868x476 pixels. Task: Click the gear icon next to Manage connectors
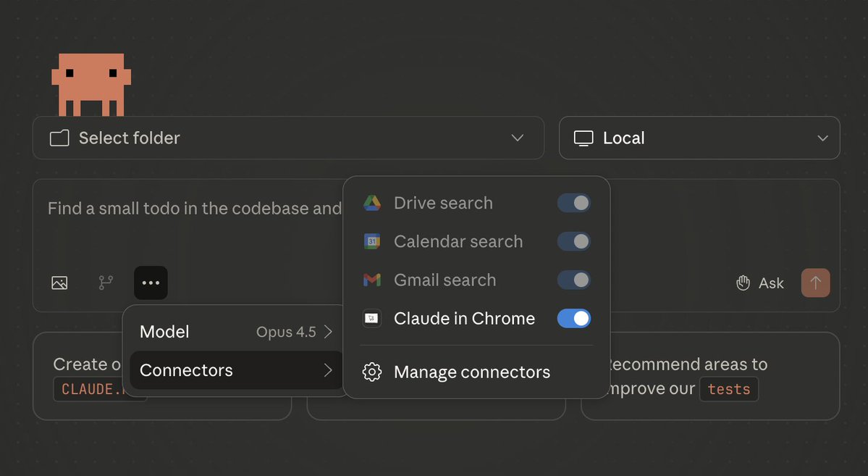[x=371, y=372]
